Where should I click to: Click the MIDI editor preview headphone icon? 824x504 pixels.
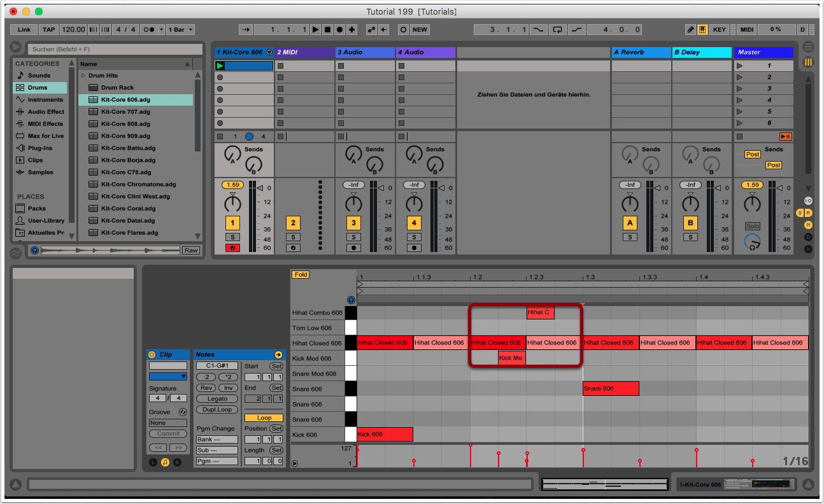[x=350, y=300]
